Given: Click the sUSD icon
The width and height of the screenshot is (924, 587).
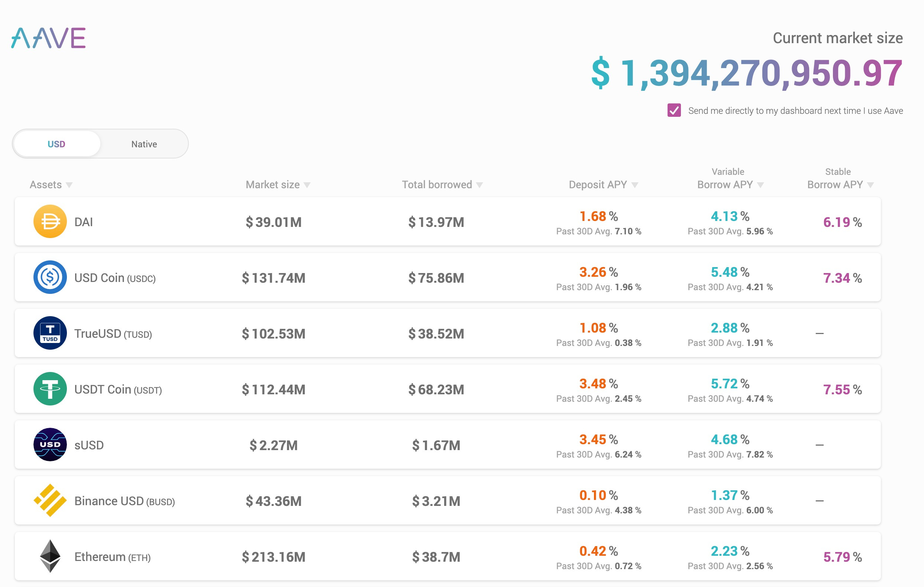Looking at the screenshot, I should tap(50, 445).
